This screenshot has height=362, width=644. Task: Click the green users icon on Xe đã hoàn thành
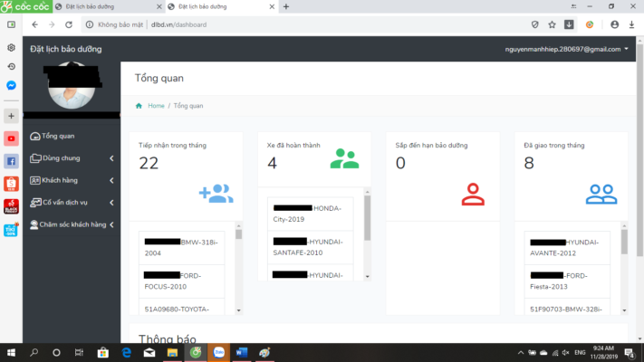344,159
